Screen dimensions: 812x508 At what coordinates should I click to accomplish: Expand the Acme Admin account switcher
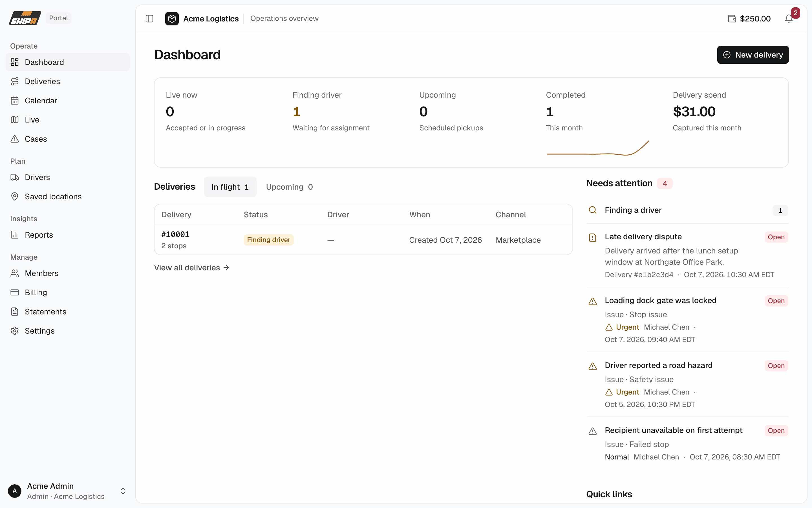(x=67, y=491)
